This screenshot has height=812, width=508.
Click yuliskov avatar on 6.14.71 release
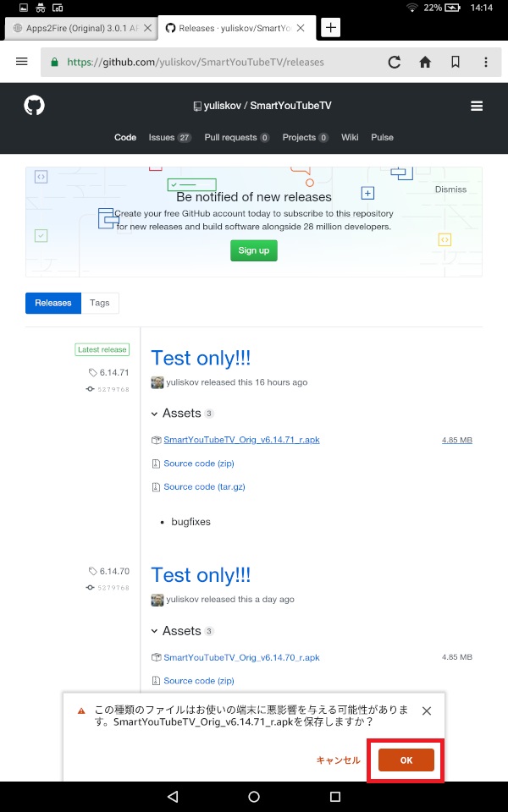click(157, 382)
